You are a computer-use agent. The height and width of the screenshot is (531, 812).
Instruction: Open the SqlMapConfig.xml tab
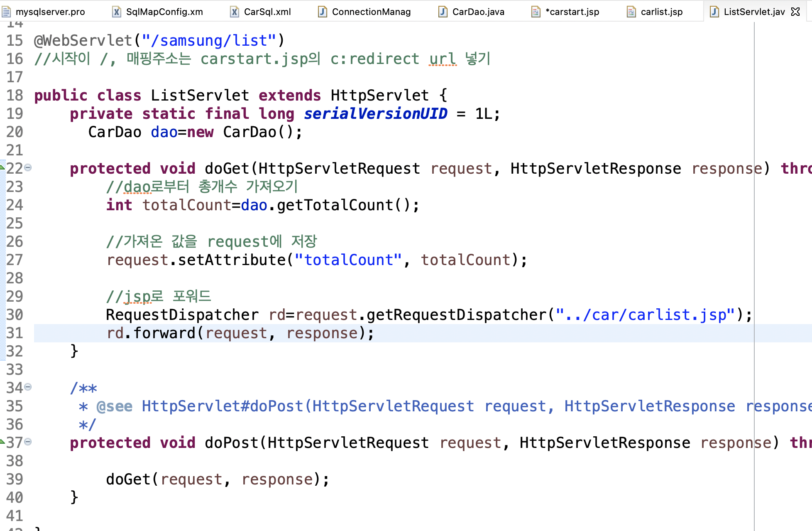(x=164, y=12)
